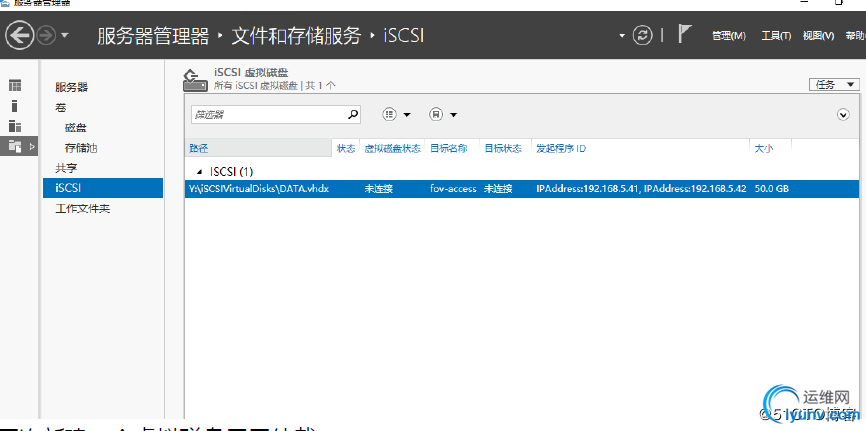Open 卷 in the sidebar

[61, 108]
